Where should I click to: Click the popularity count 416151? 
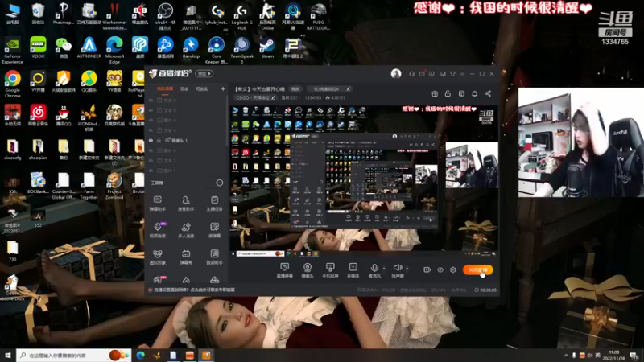(338, 97)
